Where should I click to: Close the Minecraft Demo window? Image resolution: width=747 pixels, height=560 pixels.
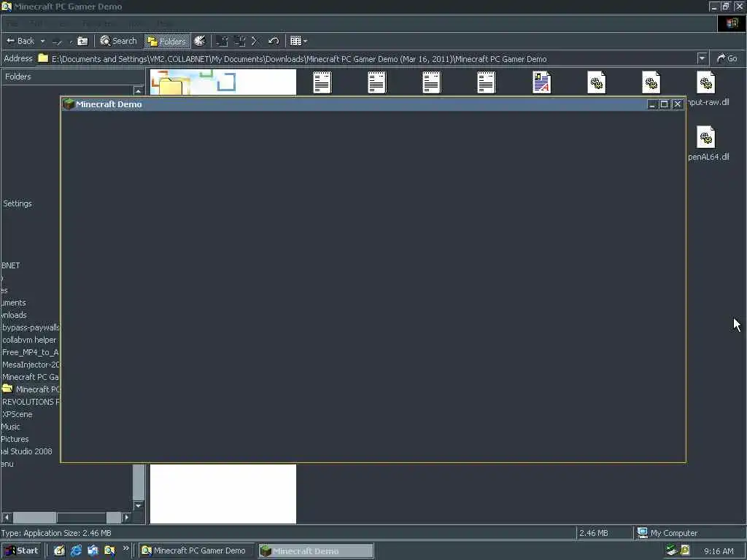677,104
